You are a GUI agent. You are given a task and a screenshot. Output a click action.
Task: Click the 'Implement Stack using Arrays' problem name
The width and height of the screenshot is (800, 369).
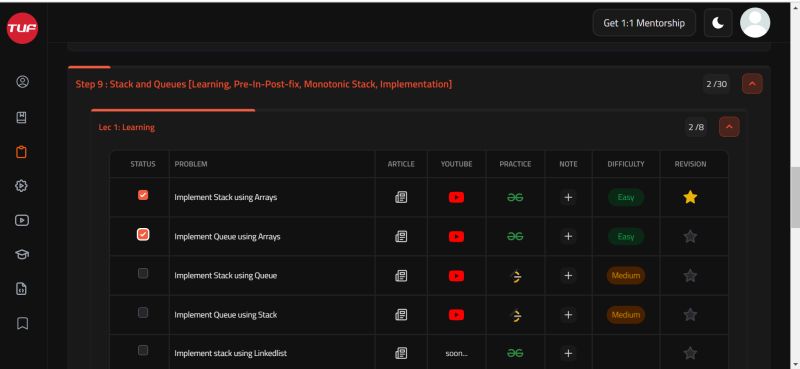click(x=226, y=197)
